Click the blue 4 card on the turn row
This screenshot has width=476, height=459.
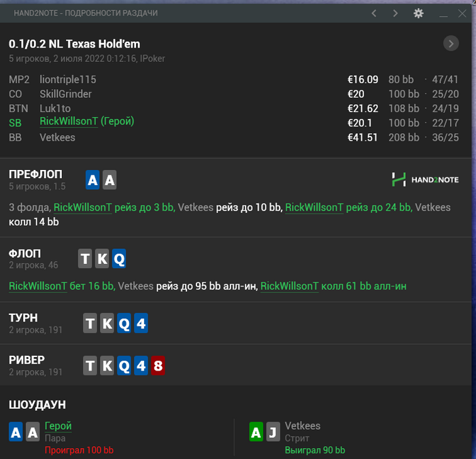[x=141, y=323]
